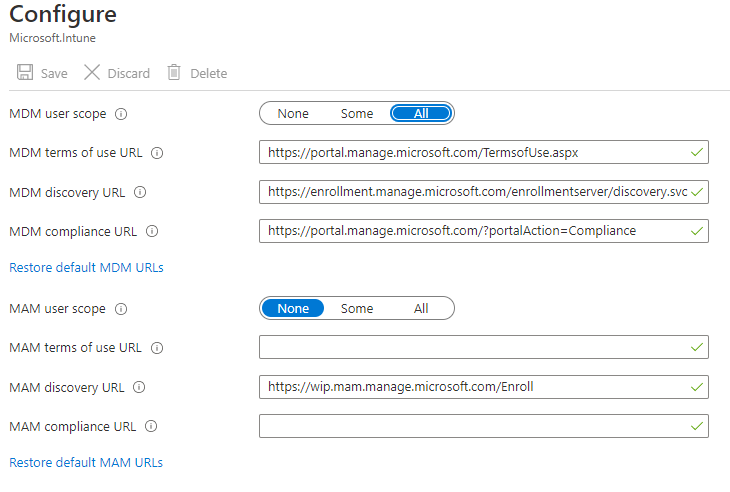
Task: Click green checkmark in MDM compliance URL field
Action: (x=697, y=231)
